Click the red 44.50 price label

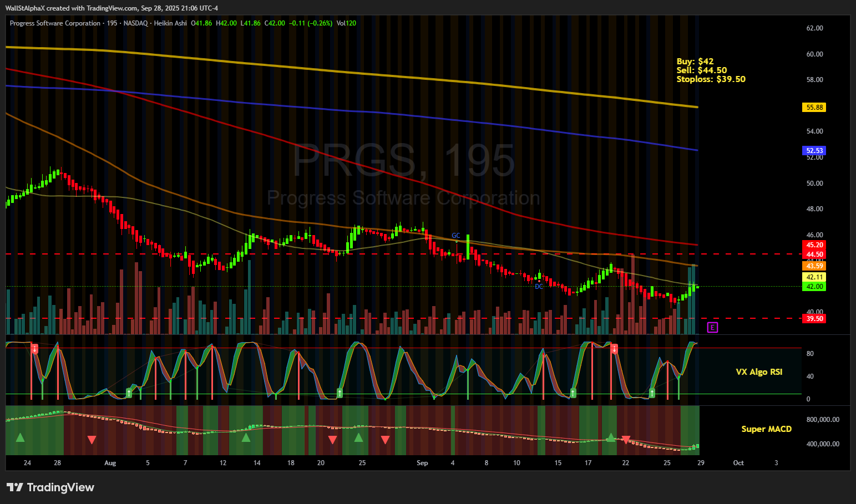814,254
